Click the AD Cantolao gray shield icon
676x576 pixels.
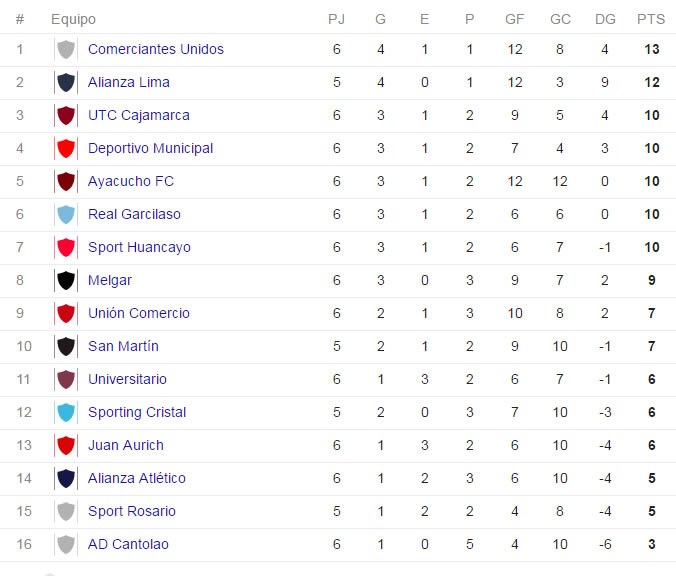pyautogui.click(x=66, y=544)
